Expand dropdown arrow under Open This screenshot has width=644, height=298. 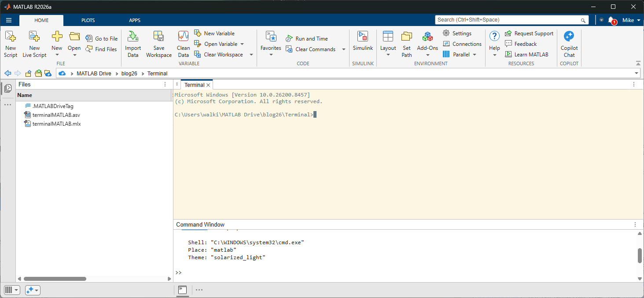click(74, 55)
